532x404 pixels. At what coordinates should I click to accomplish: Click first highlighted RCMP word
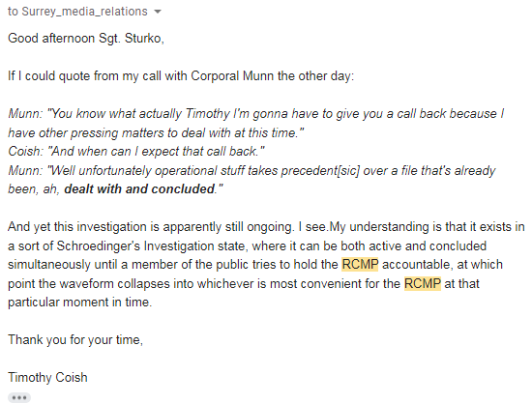(360, 265)
